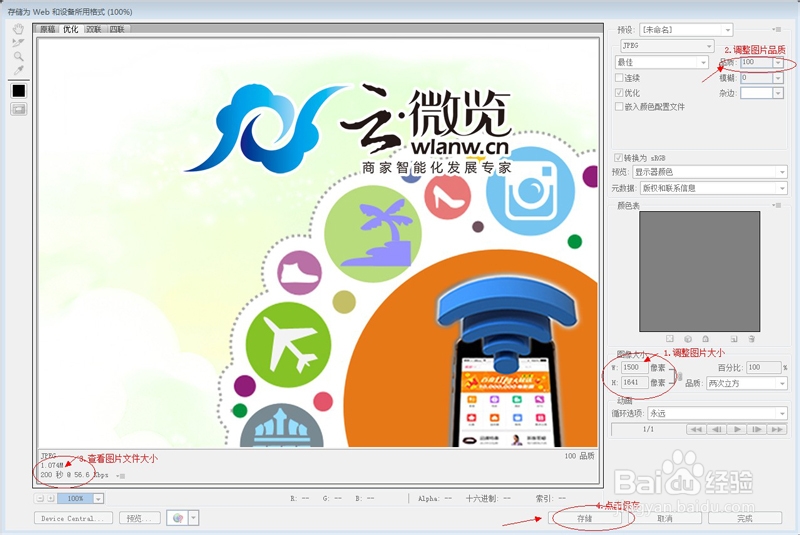Enable 嵌入颜色配置文件 checkbox

(619, 107)
